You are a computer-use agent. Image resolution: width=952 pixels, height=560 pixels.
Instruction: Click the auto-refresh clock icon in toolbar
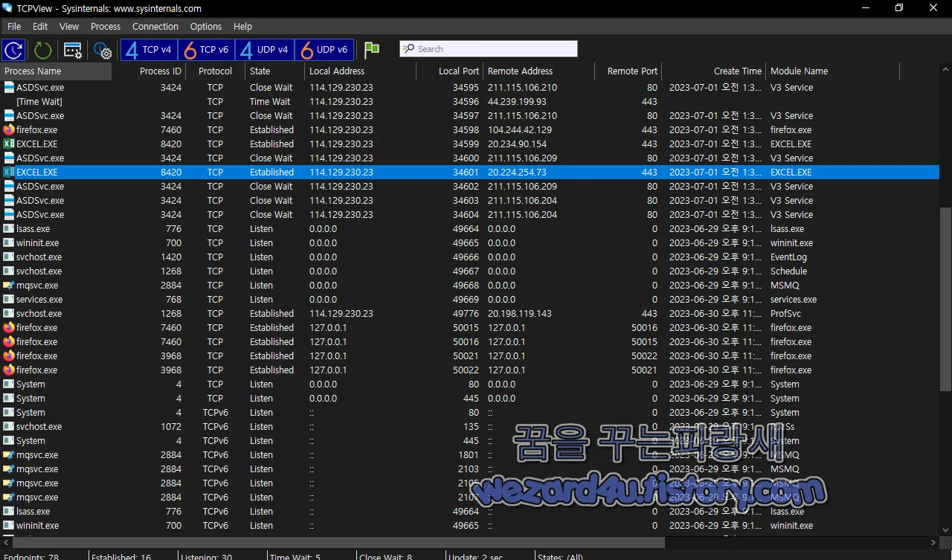click(x=13, y=50)
